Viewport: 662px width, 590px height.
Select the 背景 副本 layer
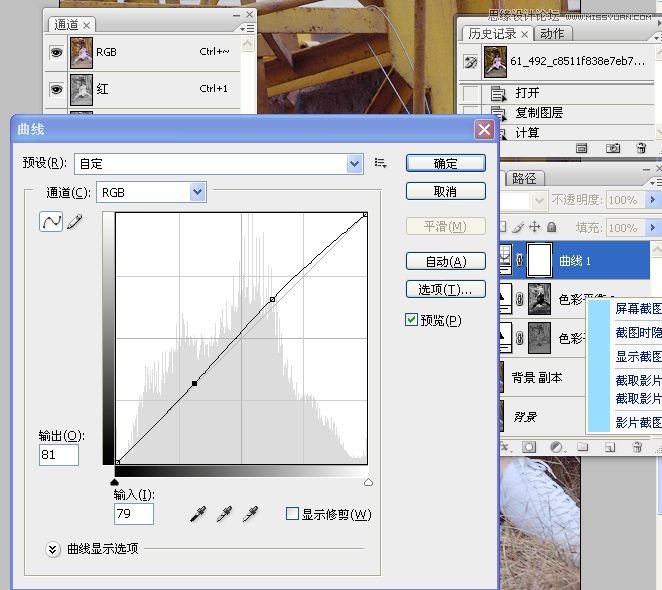(542, 377)
